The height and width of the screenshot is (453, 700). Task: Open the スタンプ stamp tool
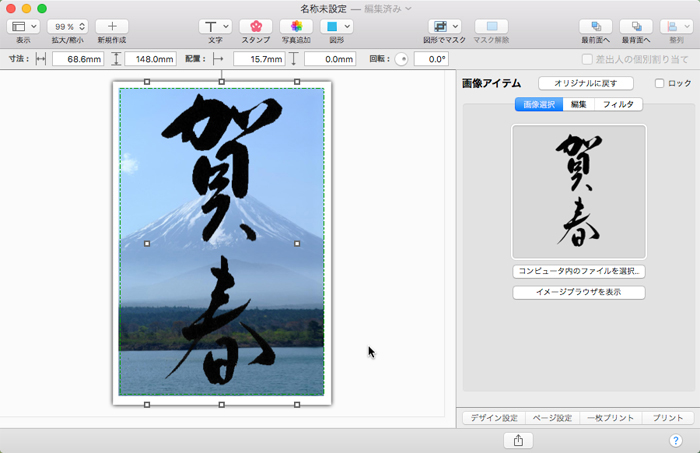[x=255, y=26]
